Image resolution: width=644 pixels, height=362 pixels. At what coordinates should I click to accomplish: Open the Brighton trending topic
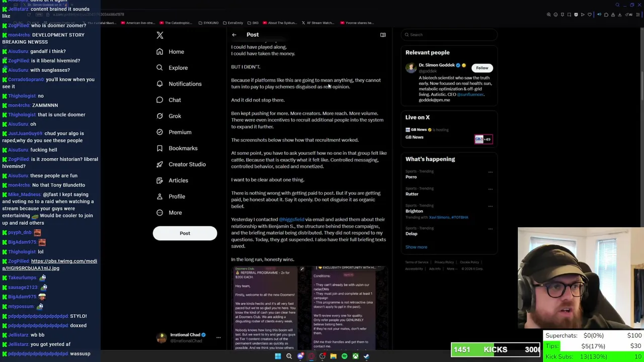coord(414,211)
